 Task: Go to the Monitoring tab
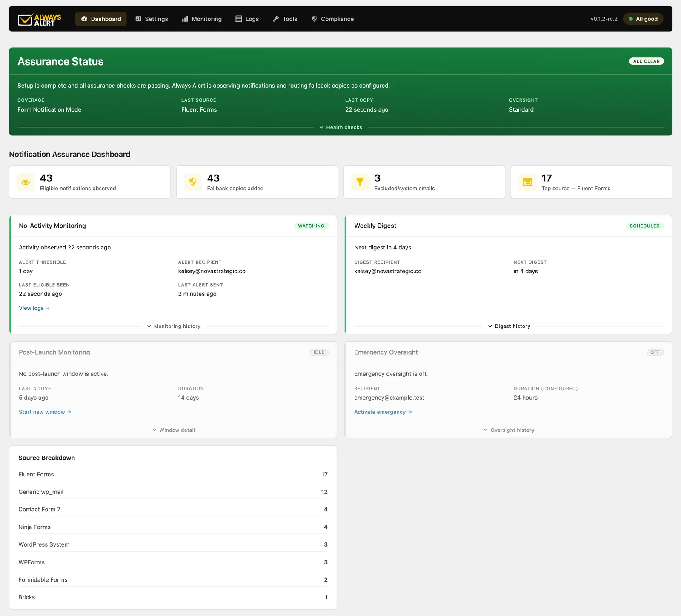click(202, 19)
